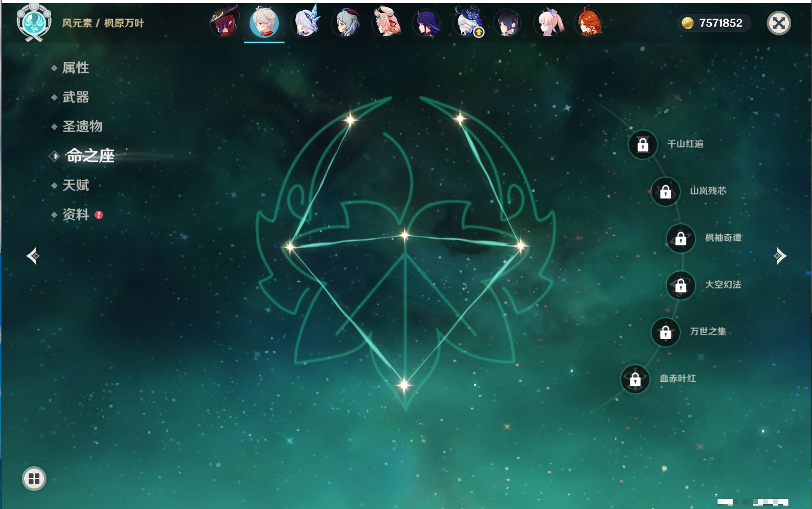Switch to the 武器 weapon menu
Viewport: 812px width, 509px height.
coord(75,97)
